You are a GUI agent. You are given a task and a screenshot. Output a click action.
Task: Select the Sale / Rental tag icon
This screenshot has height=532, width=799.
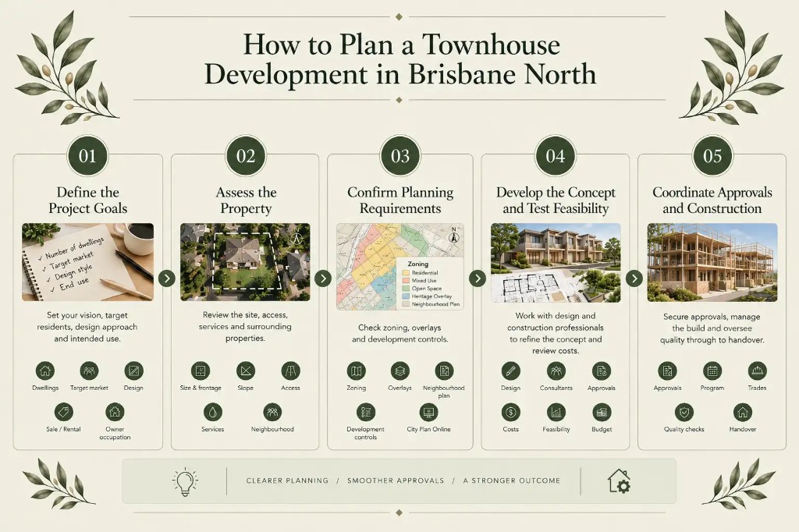pos(64,412)
